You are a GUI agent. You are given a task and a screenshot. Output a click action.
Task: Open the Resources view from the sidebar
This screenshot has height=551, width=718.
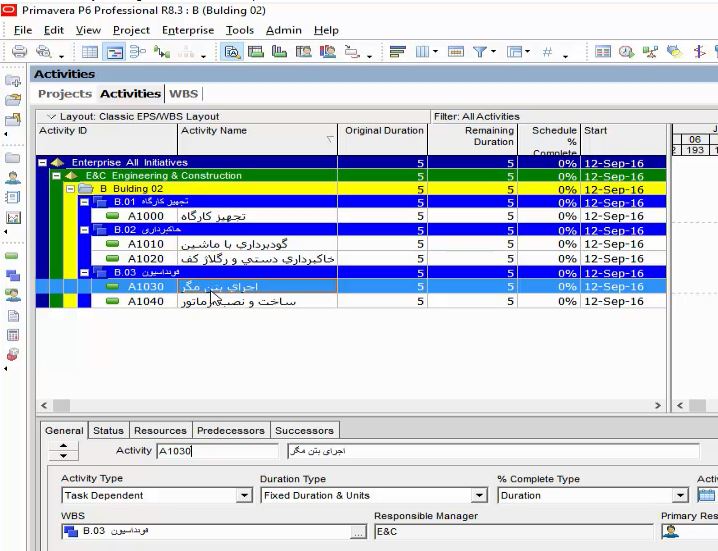point(13,178)
